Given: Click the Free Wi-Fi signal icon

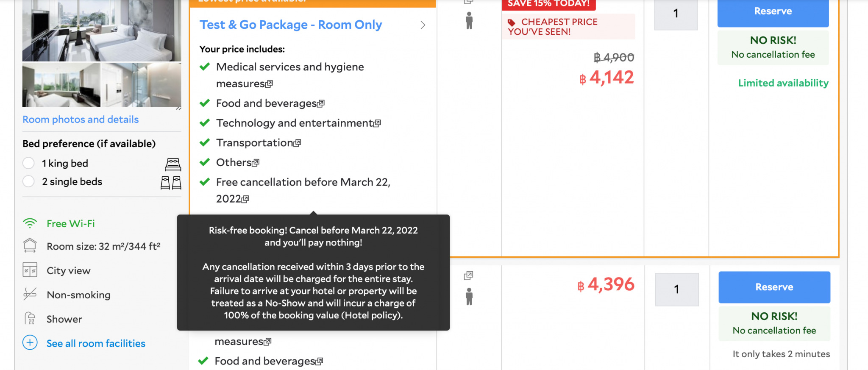Looking at the screenshot, I should (30, 223).
